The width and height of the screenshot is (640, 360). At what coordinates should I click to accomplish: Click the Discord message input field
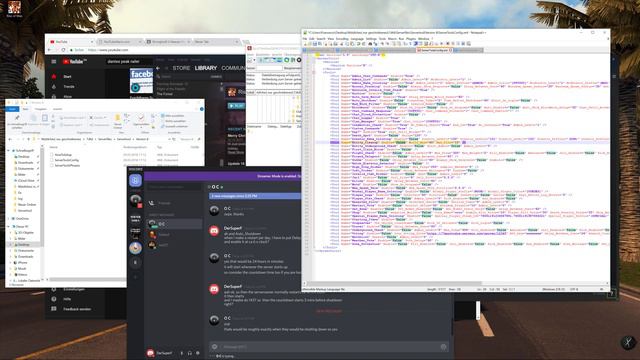(329, 347)
